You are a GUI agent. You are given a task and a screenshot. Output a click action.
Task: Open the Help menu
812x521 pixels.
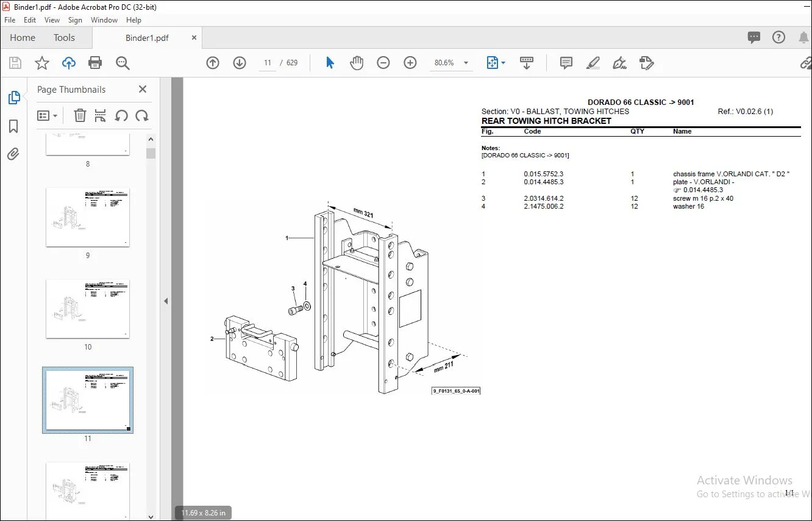(134, 20)
